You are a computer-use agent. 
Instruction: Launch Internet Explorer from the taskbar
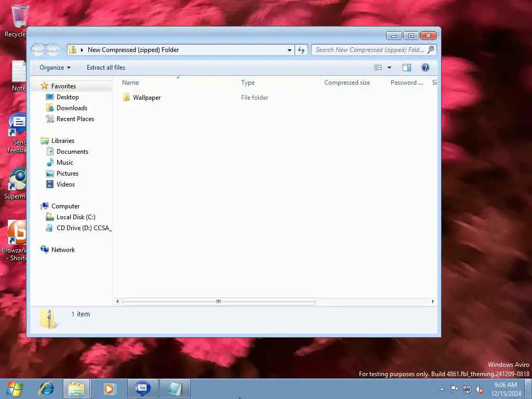pos(46,389)
